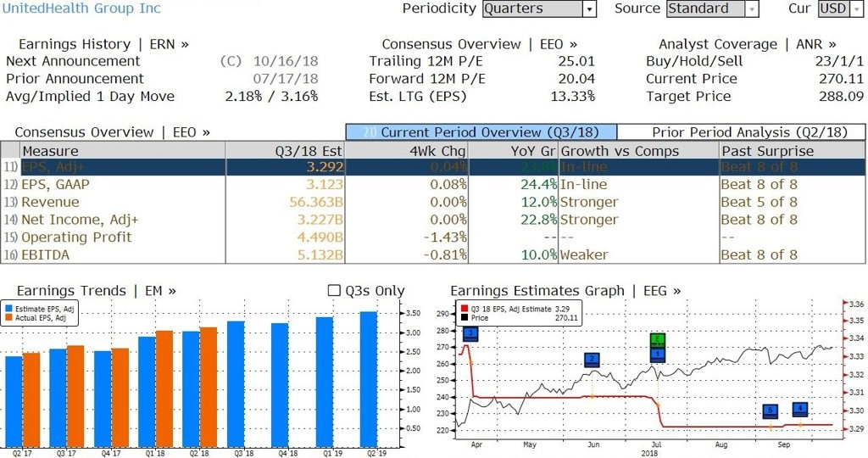Switch to Current Period Overview (Q3/18) tab
868x458 pixels.
click(481, 132)
